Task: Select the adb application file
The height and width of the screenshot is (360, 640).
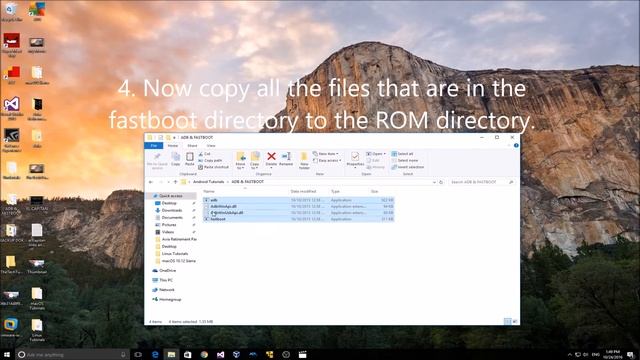Action: click(298, 200)
